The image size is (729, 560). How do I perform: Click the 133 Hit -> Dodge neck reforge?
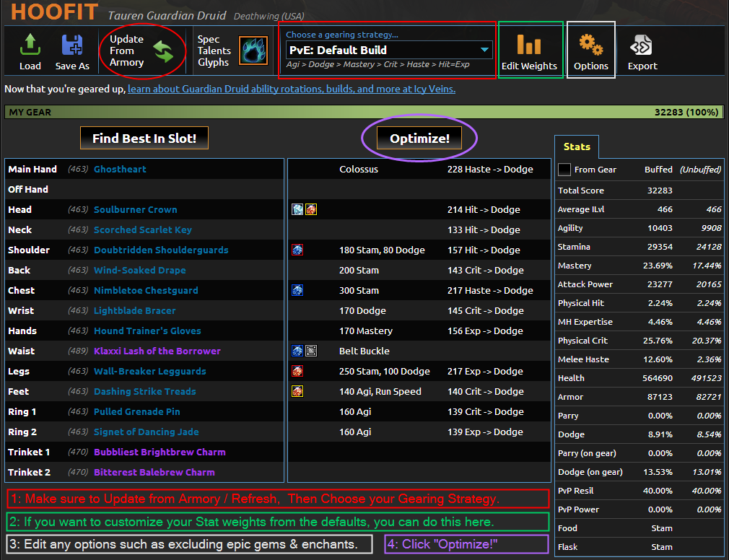click(484, 229)
